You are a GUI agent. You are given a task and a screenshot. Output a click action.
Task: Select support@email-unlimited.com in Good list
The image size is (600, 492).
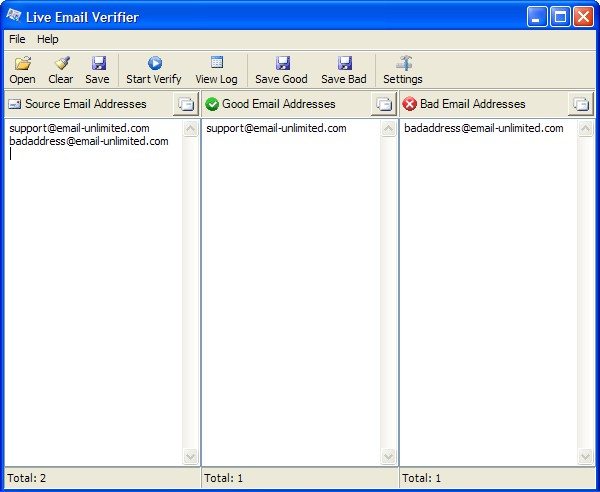276,128
